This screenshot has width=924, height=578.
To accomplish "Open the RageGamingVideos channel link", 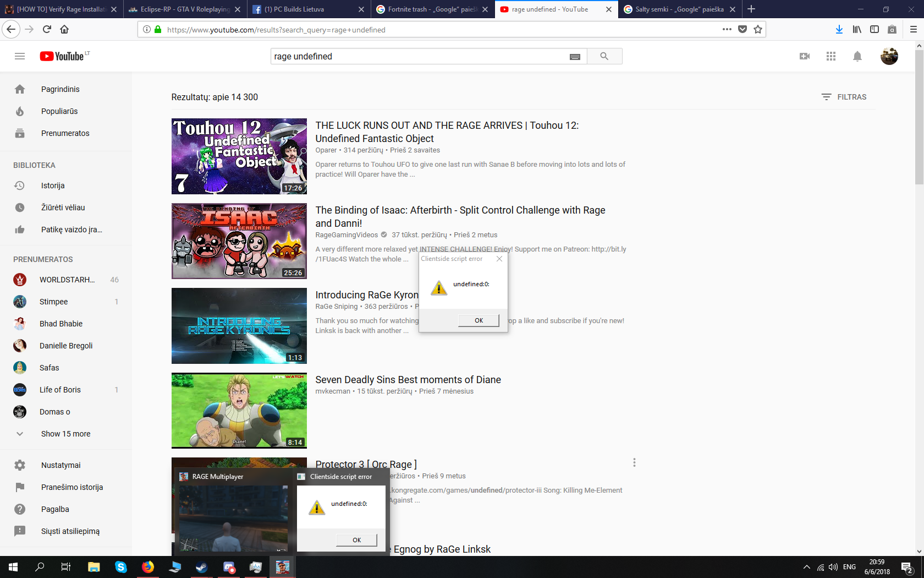I will 346,235.
